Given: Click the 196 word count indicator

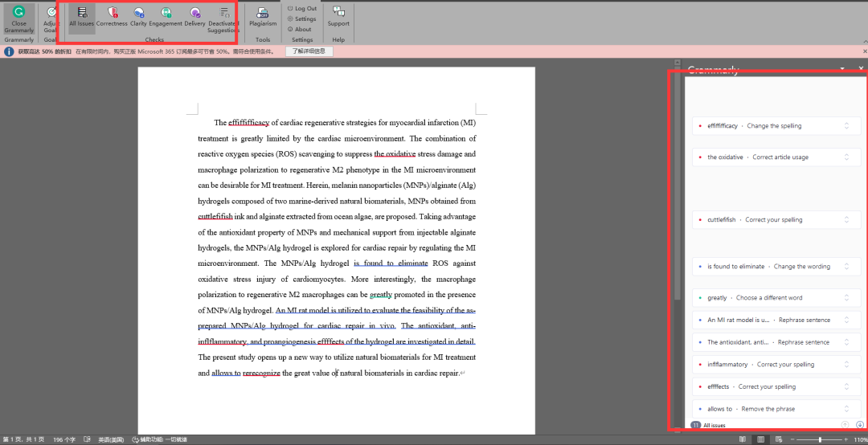Looking at the screenshot, I should click(64, 439).
